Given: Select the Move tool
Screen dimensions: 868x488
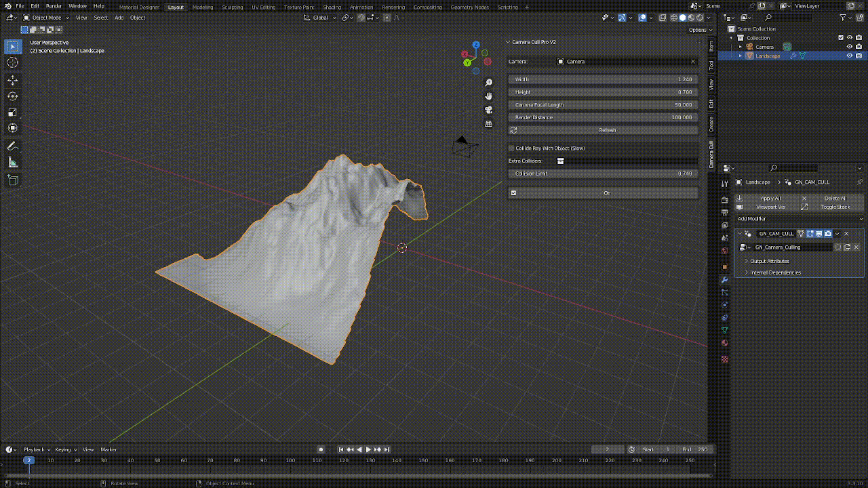Looking at the screenshot, I should [12, 80].
